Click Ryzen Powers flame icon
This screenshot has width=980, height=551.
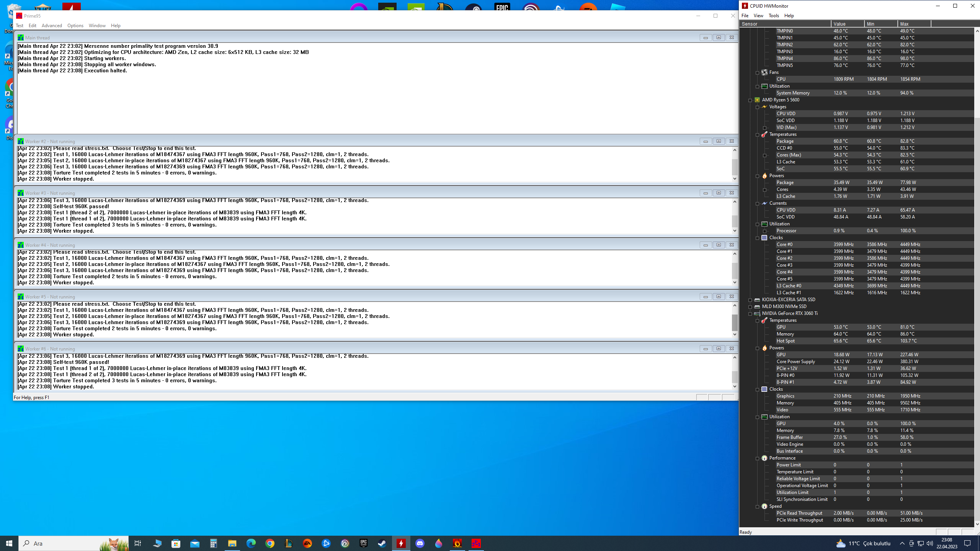764,176
